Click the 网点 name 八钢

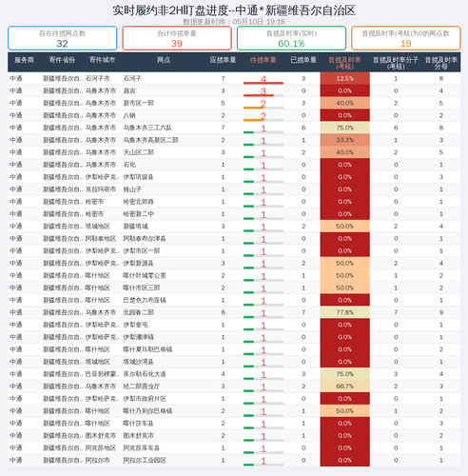pos(129,115)
